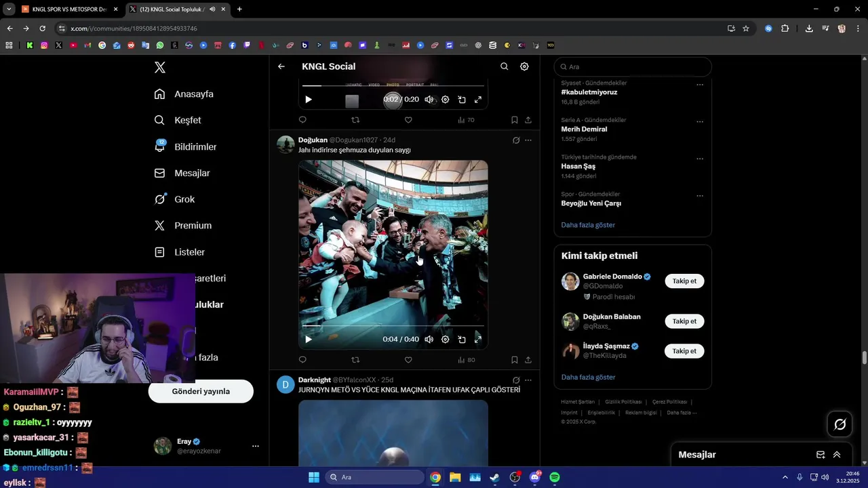Like the top post with 70 views

pos(408,120)
